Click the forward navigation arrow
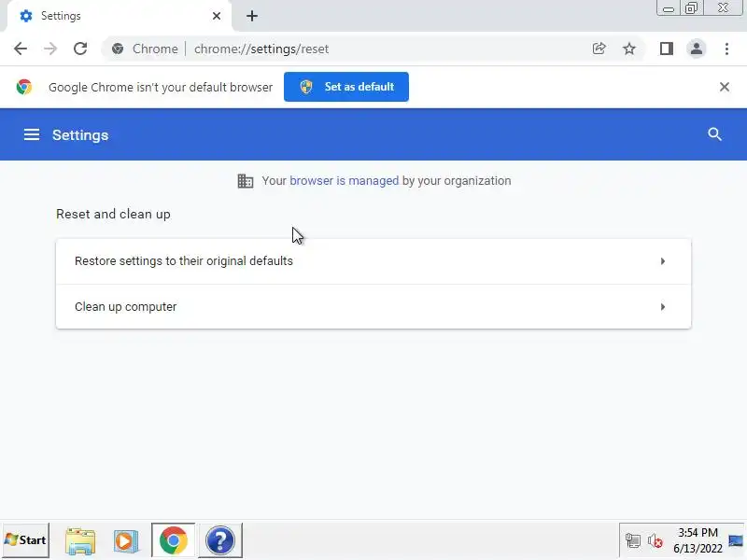Screen dimensions: 747x560 50,49
